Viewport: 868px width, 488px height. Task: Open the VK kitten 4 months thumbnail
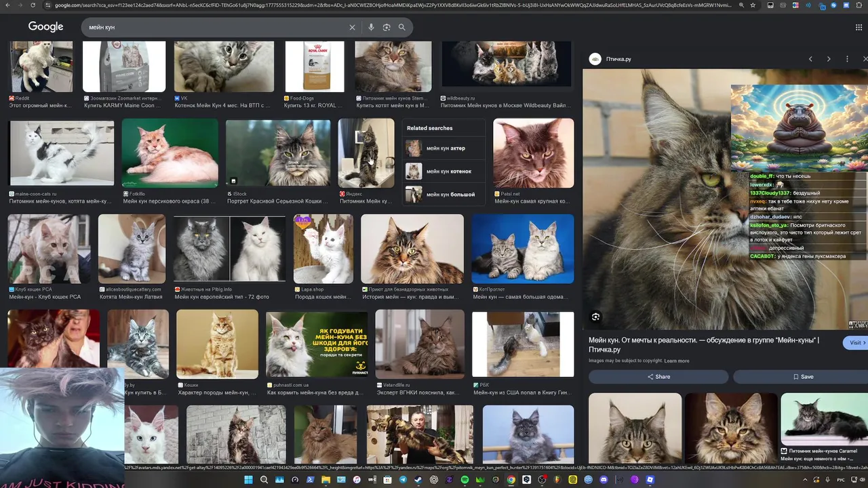click(x=224, y=66)
